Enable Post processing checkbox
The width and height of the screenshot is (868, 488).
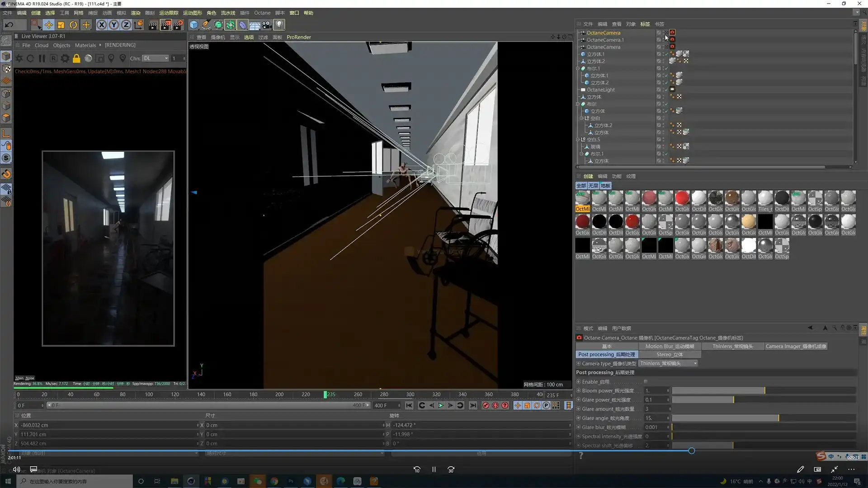(x=646, y=382)
